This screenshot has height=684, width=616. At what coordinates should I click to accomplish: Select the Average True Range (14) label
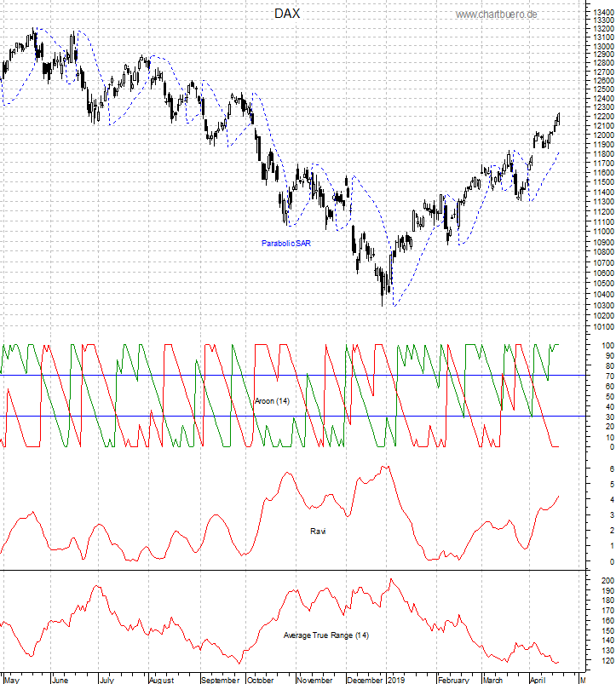coord(325,635)
